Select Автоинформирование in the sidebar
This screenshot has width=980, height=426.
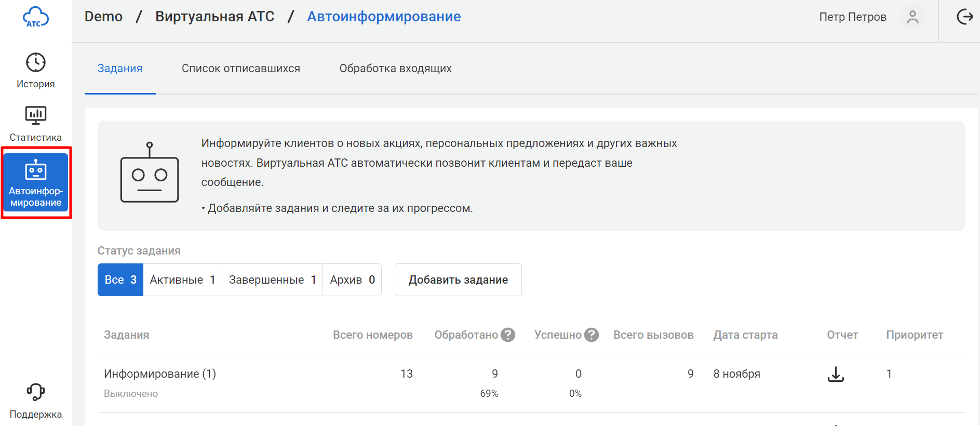35,182
